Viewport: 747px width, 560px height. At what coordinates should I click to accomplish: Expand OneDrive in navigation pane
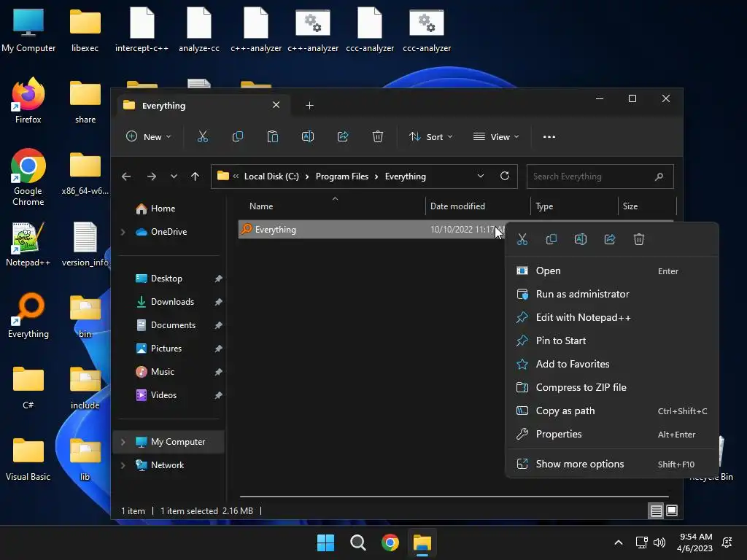click(123, 232)
